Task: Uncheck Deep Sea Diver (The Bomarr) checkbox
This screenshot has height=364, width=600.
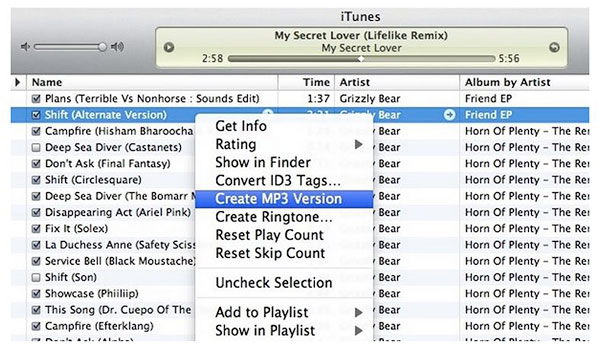Action: click(x=36, y=196)
